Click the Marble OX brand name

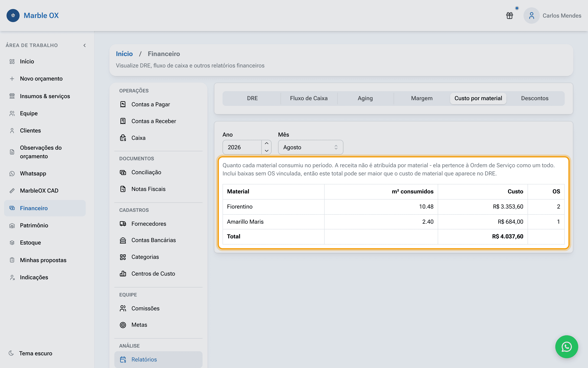point(41,16)
